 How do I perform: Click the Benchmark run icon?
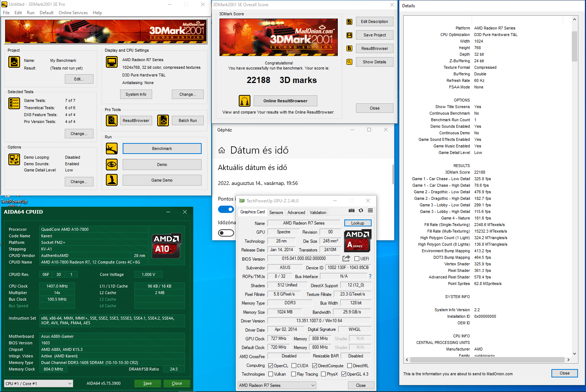(x=112, y=149)
